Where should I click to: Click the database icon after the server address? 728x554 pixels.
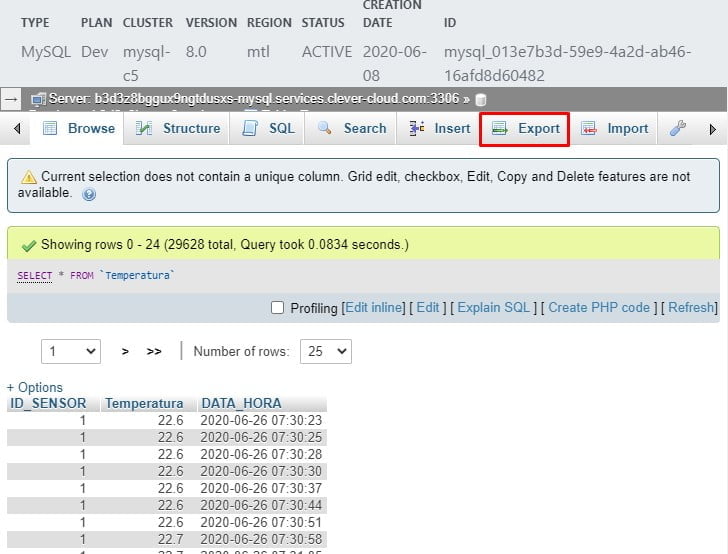(481, 99)
